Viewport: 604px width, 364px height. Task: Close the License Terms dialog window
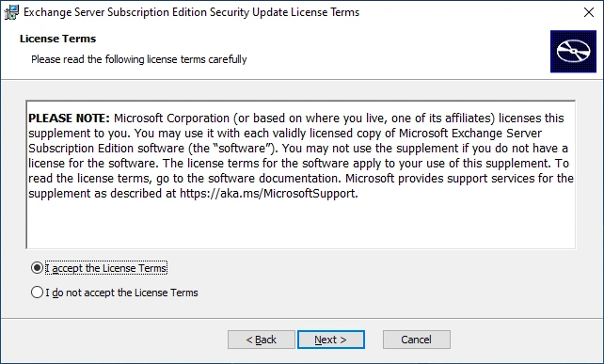589,12
